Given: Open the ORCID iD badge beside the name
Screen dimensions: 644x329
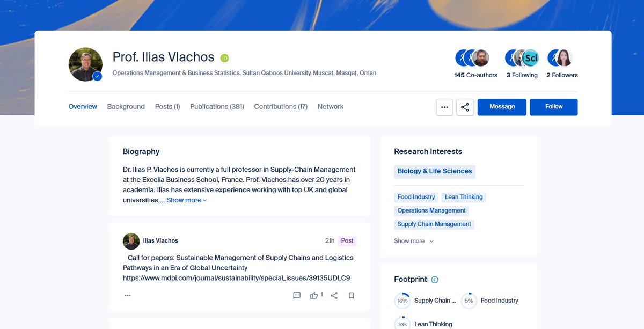Looking at the screenshot, I should click(224, 58).
